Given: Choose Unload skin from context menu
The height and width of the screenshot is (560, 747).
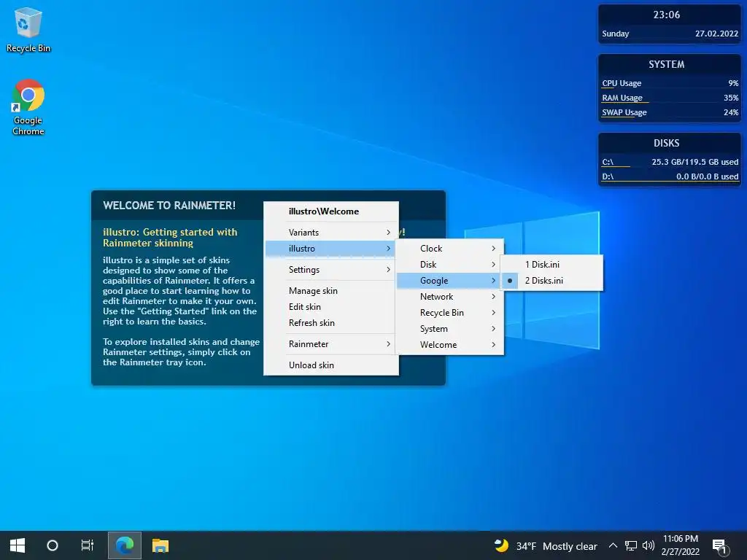Looking at the screenshot, I should [x=331, y=365].
